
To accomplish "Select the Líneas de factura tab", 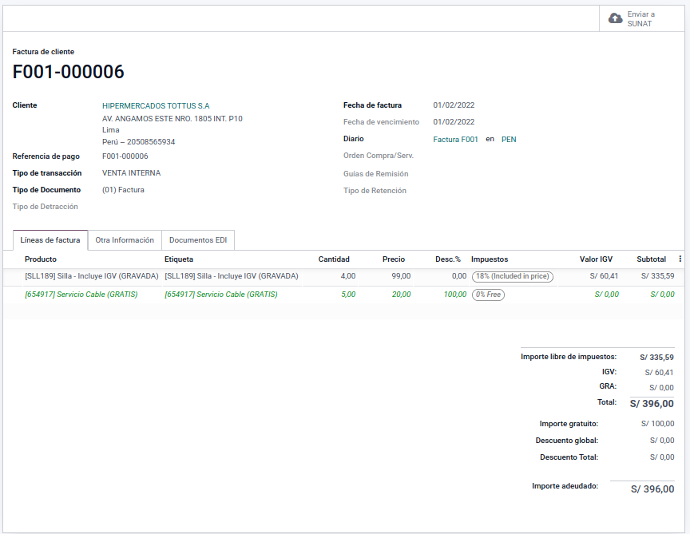I will (50, 240).
